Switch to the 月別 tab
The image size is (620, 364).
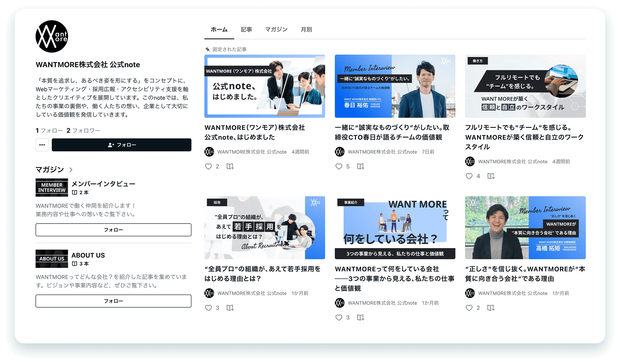tap(306, 29)
